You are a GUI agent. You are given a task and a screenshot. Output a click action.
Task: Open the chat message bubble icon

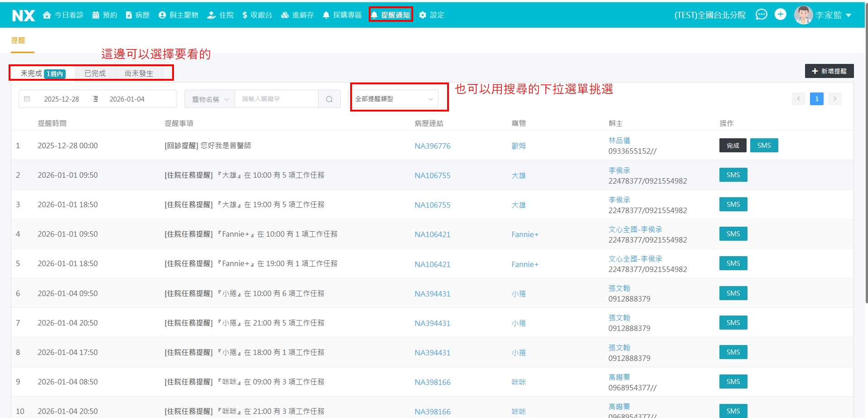pyautogui.click(x=761, y=15)
